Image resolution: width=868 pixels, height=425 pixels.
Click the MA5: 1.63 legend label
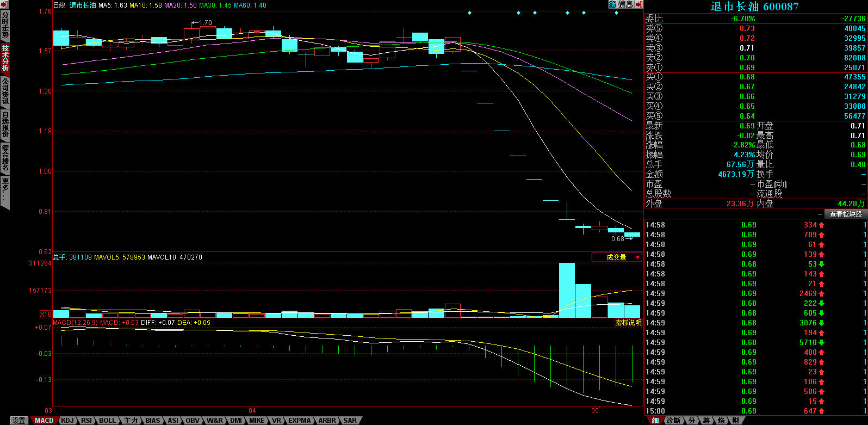click(113, 5)
